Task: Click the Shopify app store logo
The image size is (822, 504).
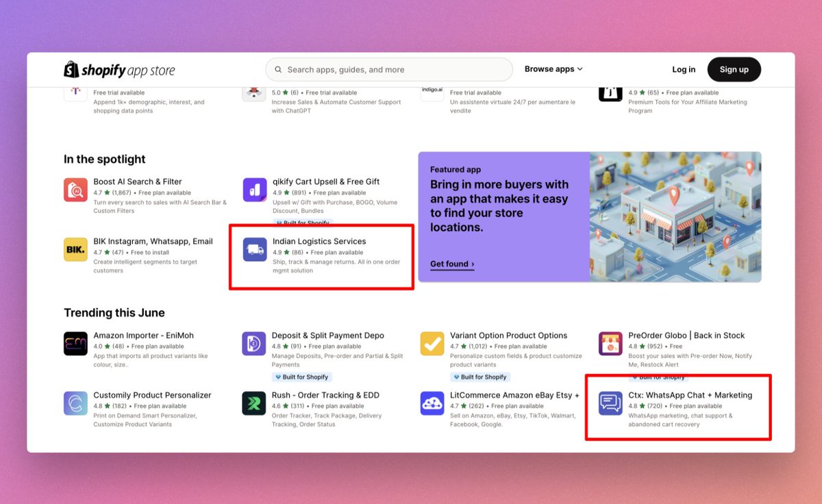Action: [x=119, y=70]
